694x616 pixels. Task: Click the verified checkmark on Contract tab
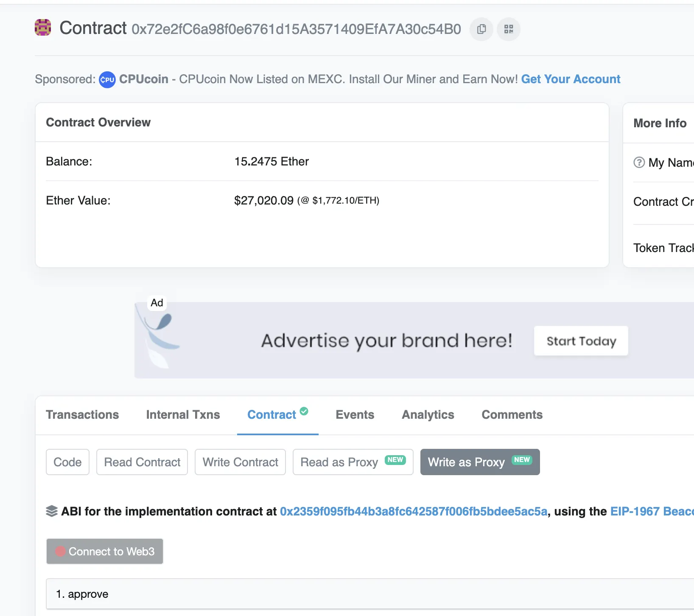pyautogui.click(x=304, y=411)
